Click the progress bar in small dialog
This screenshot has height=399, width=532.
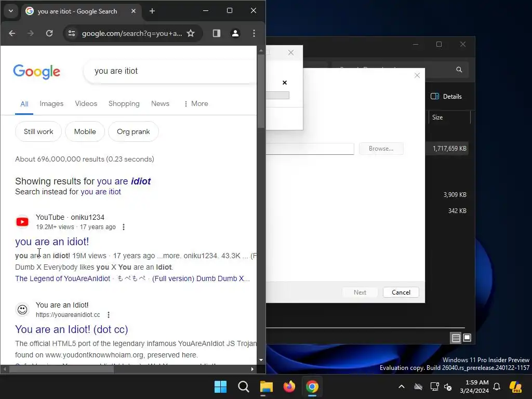coord(277,96)
